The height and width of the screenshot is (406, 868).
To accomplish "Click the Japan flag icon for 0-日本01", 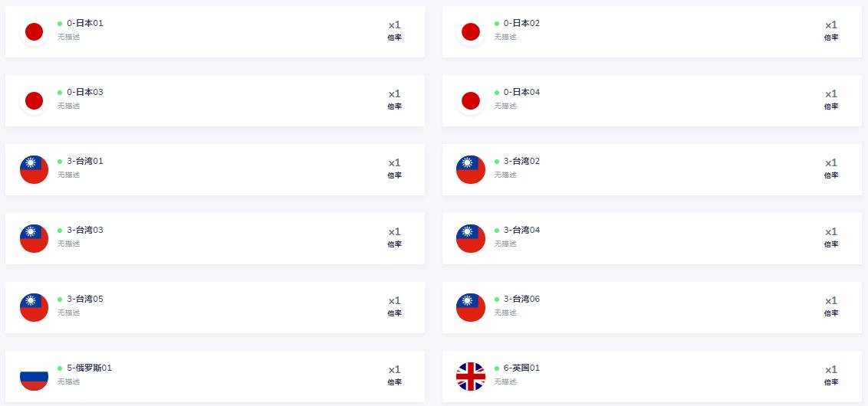I will coord(34,31).
